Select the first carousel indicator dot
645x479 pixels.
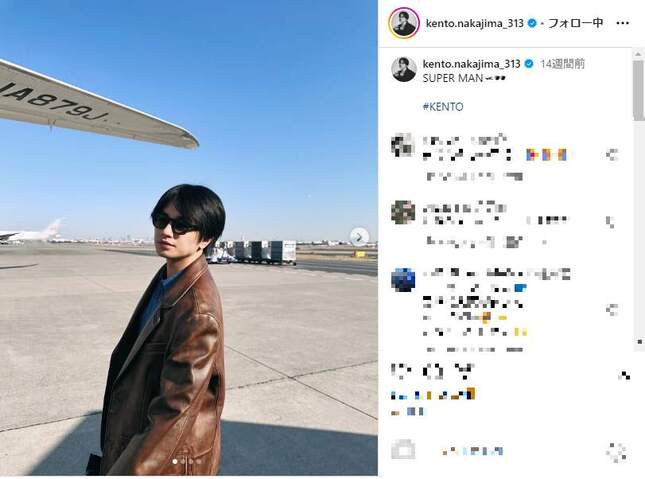pos(175,461)
